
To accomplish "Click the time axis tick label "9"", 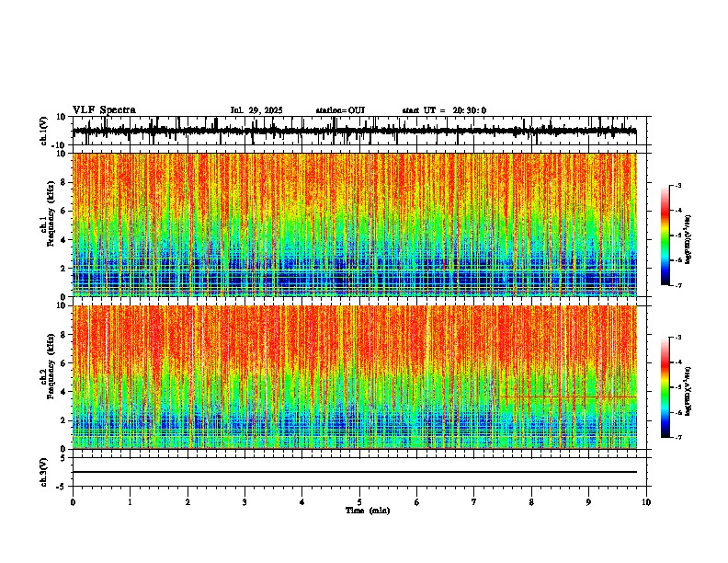I will tap(588, 502).
